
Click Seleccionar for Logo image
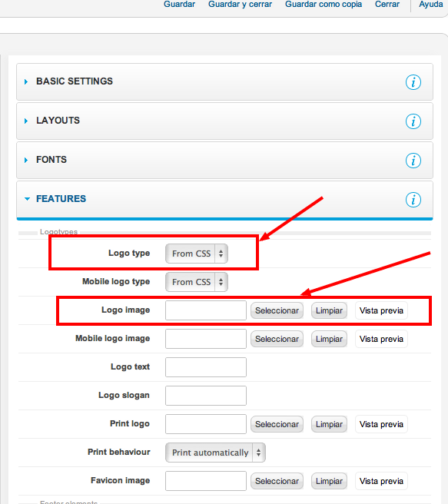(277, 310)
